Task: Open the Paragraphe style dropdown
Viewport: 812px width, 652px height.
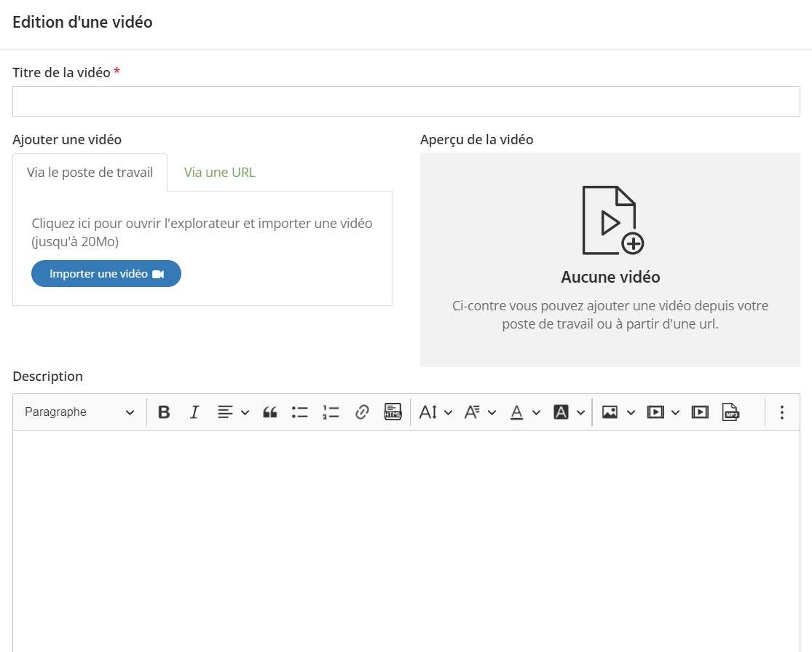Action: coord(79,412)
